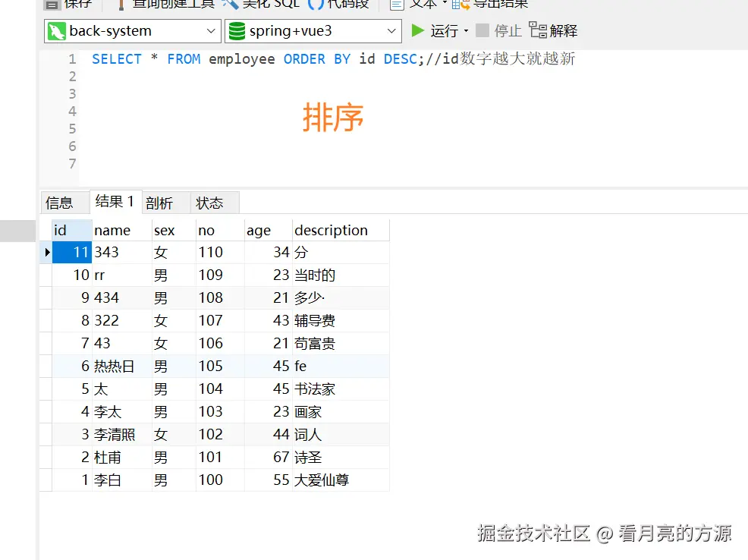Switch to the 剖析 tab
The height and width of the screenshot is (560, 748).
[165, 203]
